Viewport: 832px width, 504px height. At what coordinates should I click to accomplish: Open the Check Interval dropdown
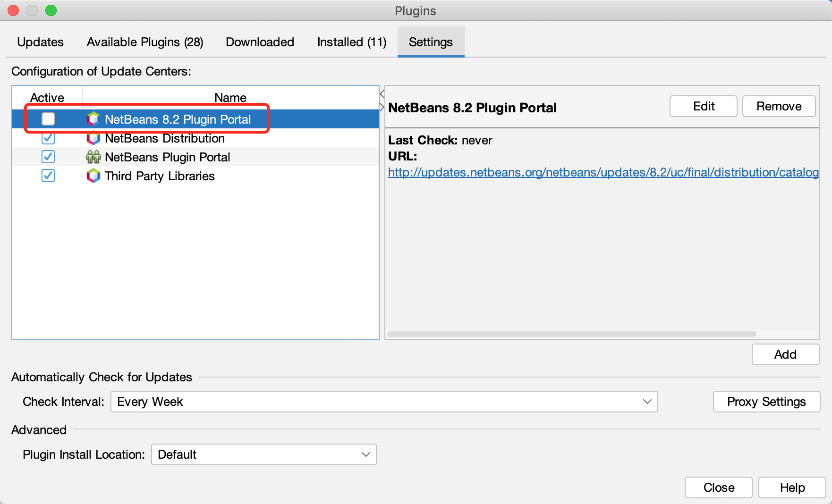click(x=384, y=402)
